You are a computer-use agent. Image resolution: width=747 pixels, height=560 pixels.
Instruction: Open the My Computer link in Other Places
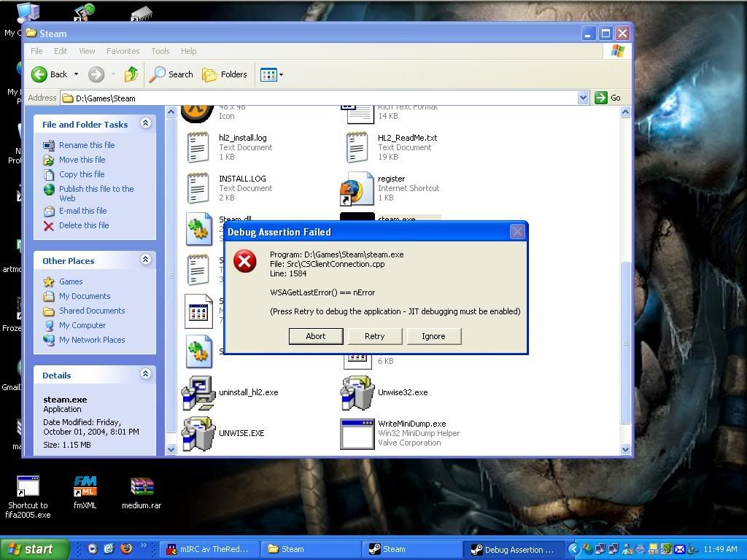pos(82,325)
